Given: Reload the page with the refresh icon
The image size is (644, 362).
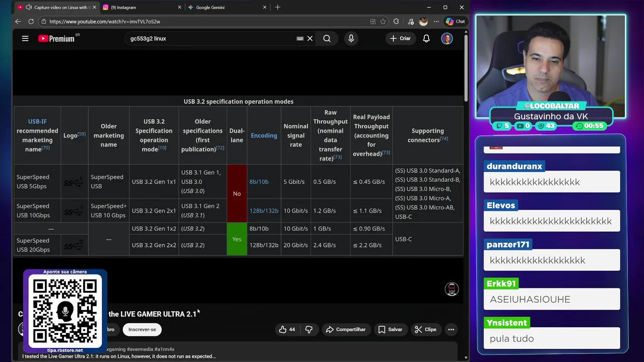Looking at the screenshot, I should click(31, 22).
